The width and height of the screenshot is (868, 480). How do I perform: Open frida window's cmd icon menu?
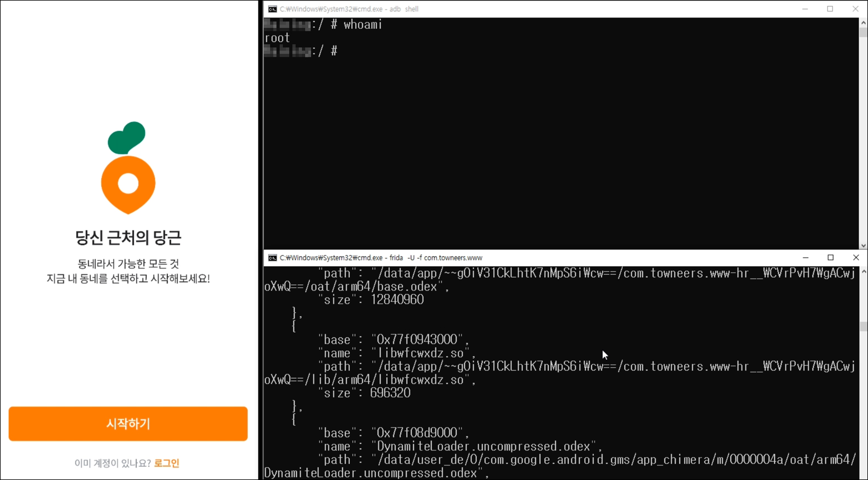[272, 258]
